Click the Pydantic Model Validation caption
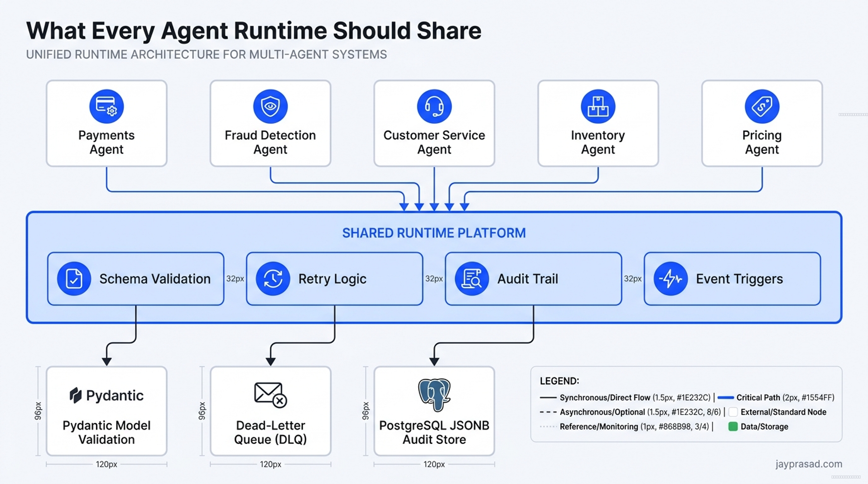868x484 pixels. 106,433
